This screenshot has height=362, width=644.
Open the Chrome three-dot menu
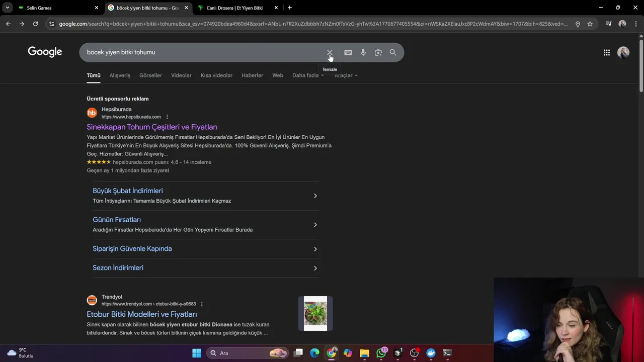tap(635, 24)
